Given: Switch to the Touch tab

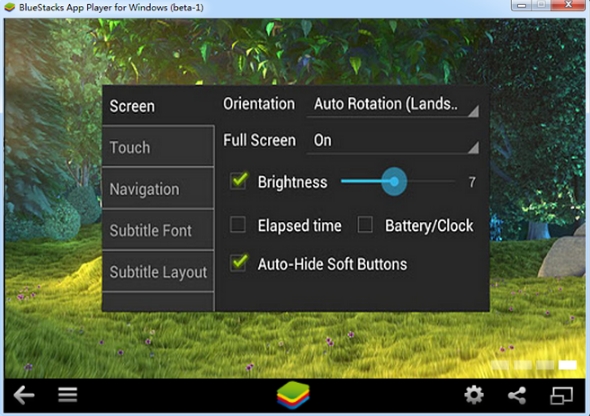Looking at the screenshot, I should click(x=158, y=146).
